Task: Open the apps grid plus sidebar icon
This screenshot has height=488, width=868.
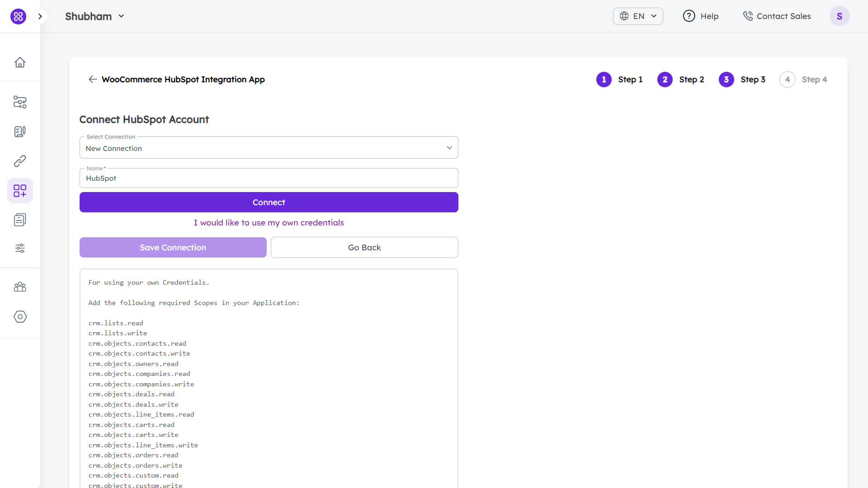Action: tap(20, 191)
